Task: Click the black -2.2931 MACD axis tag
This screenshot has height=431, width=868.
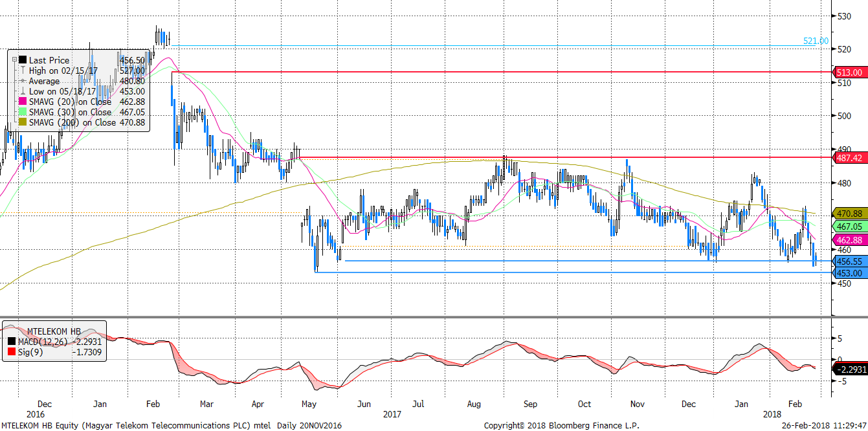Action: point(849,369)
